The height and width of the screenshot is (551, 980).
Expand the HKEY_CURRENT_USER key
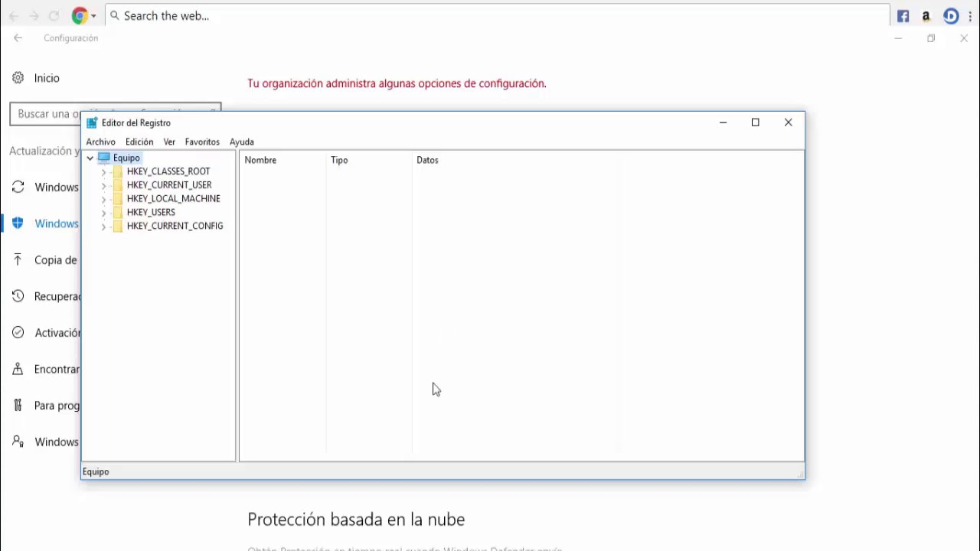(x=103, y=185)
